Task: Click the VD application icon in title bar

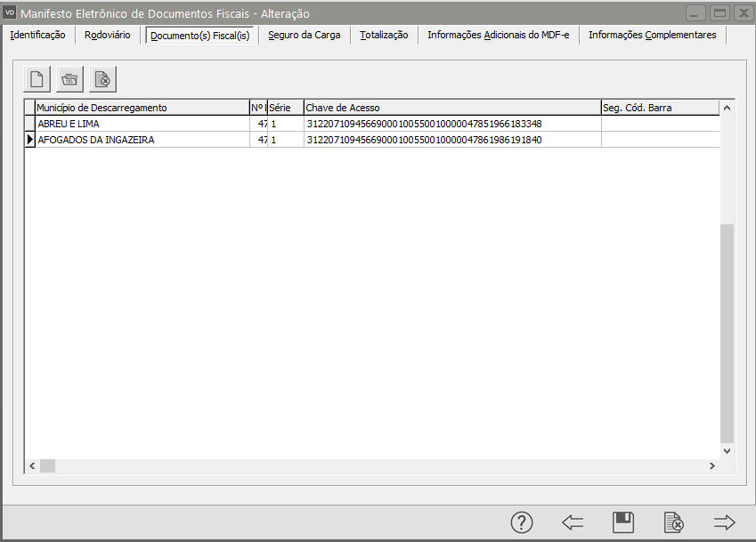Action: pos(10,13)
